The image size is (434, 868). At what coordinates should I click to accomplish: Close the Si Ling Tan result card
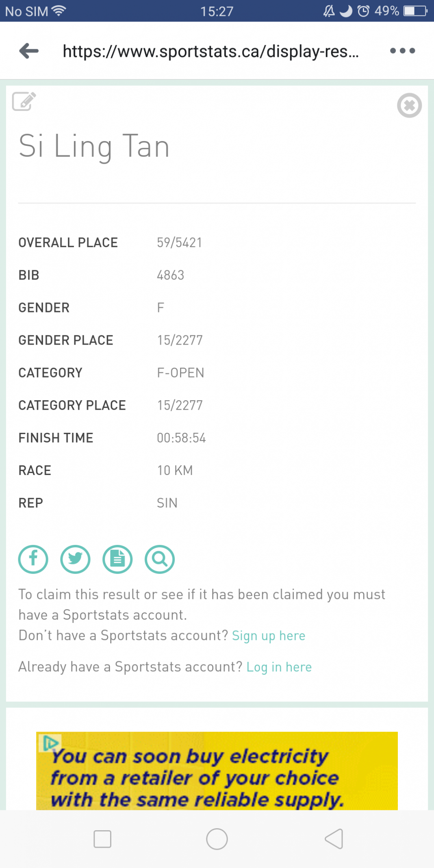(409, 105)
